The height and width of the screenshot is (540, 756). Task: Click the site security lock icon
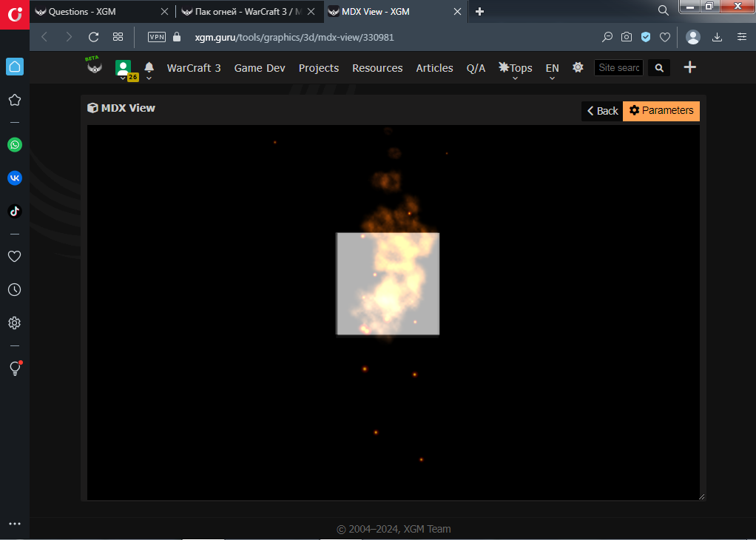click(177, 37)
